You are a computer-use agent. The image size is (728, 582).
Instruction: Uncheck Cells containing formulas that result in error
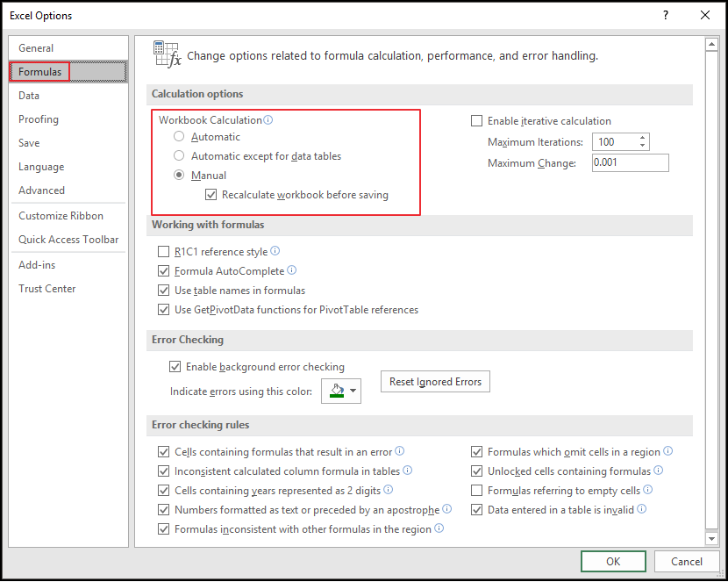point(163,451)
